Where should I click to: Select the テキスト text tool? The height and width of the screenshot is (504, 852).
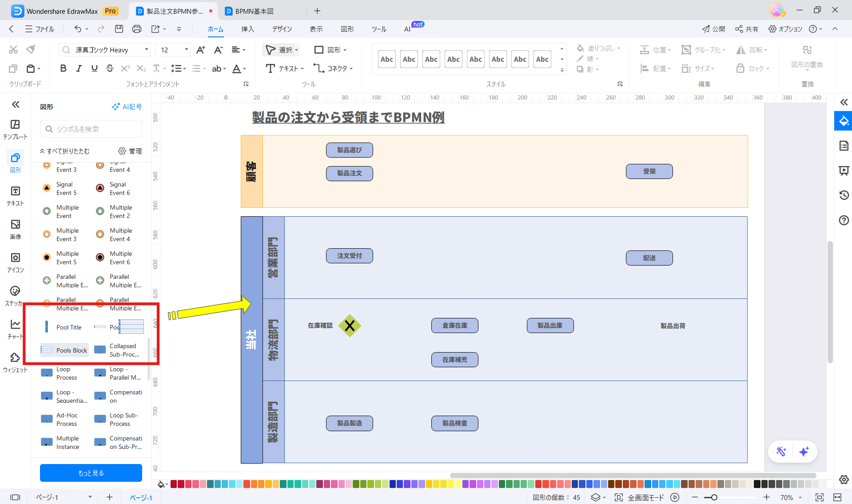(x=284, y=68)
